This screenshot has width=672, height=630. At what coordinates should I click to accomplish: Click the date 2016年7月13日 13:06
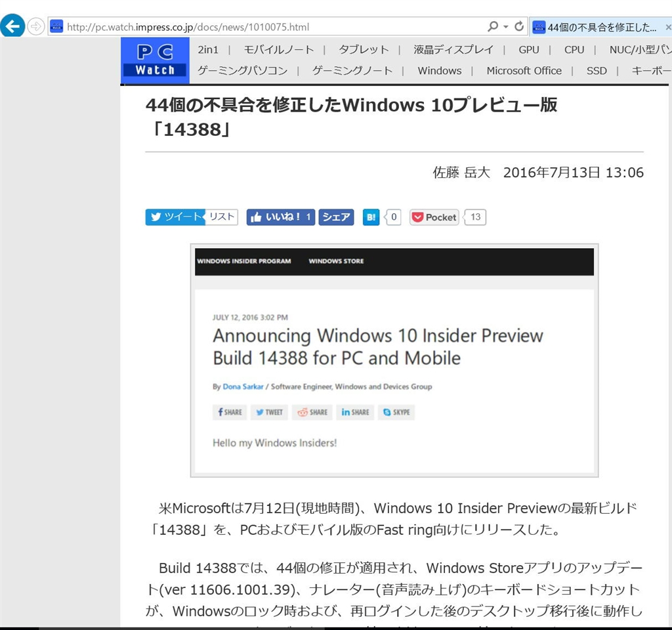[x=574, y=173]
